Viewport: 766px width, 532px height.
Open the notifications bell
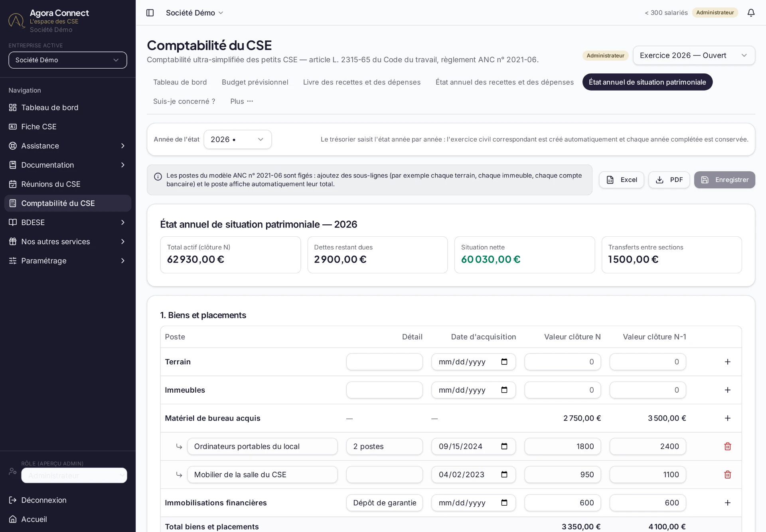click(751, 13)
